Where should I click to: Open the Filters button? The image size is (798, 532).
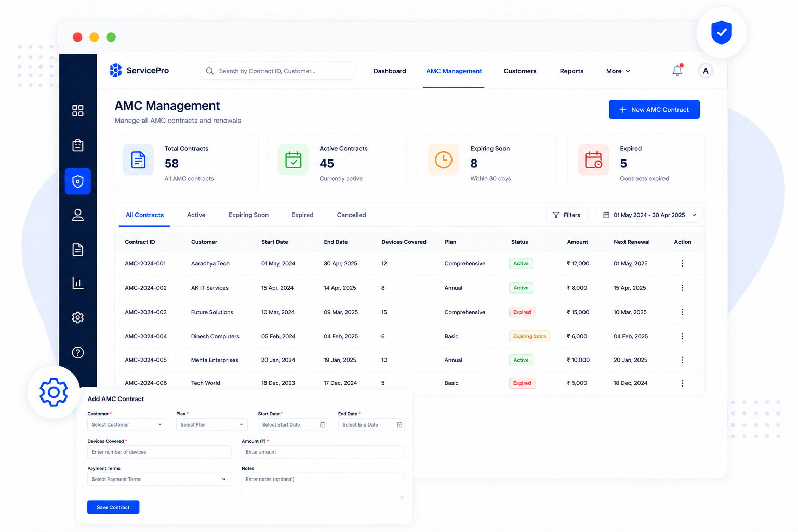point(567,215)
